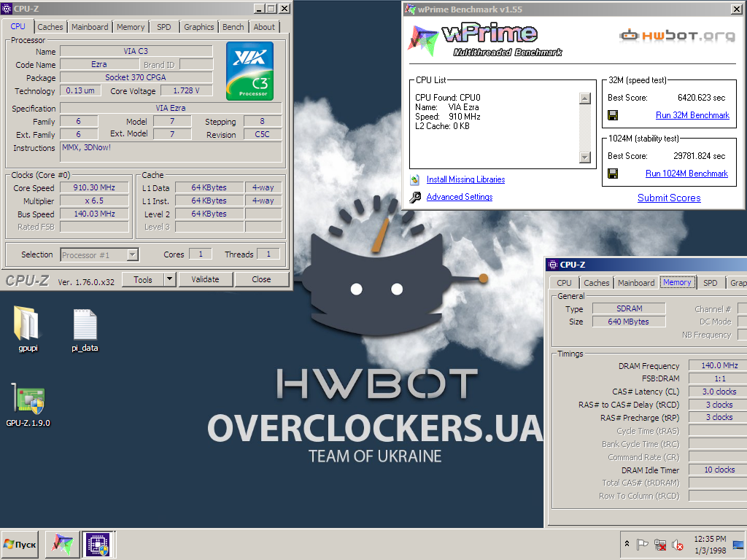Click Submit Scores link
Viewport: 747px width, 560px height.
click(x=669, y=198)
